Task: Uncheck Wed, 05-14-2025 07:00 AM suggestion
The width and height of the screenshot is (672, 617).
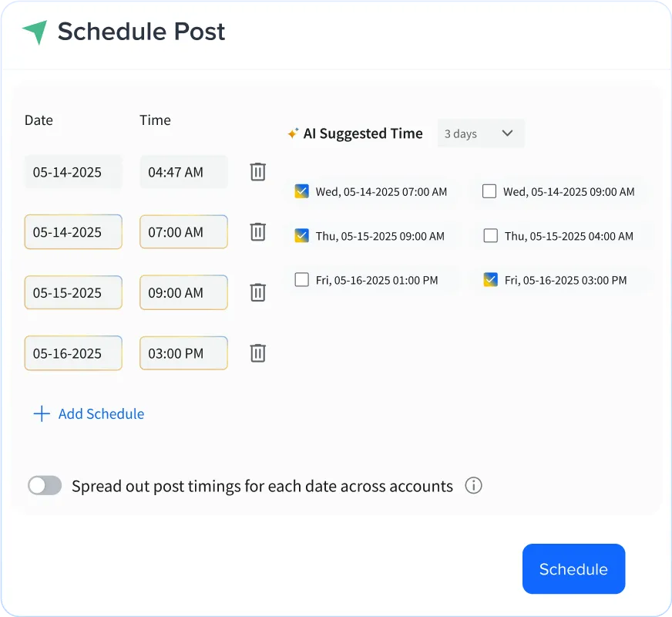Action: [302, 191]
